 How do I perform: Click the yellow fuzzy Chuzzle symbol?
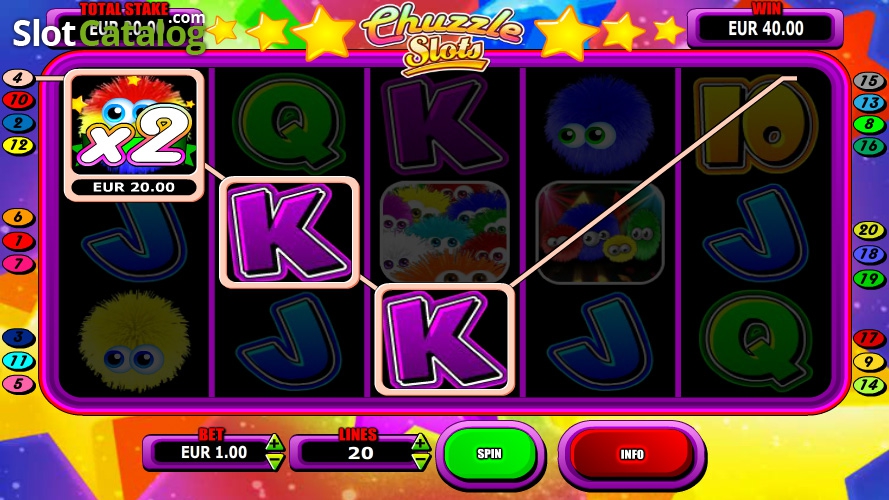point(133,342)
